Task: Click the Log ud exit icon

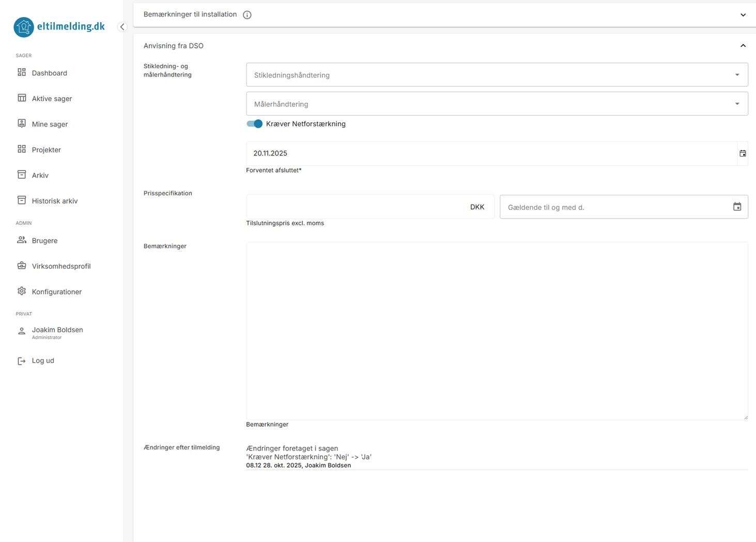Action: [22, 361]
